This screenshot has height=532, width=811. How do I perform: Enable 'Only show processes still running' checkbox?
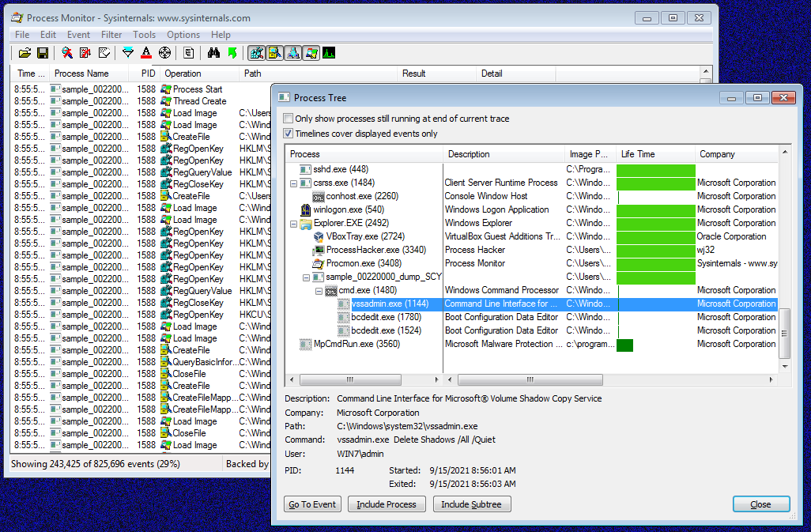(x=289, y=119)
